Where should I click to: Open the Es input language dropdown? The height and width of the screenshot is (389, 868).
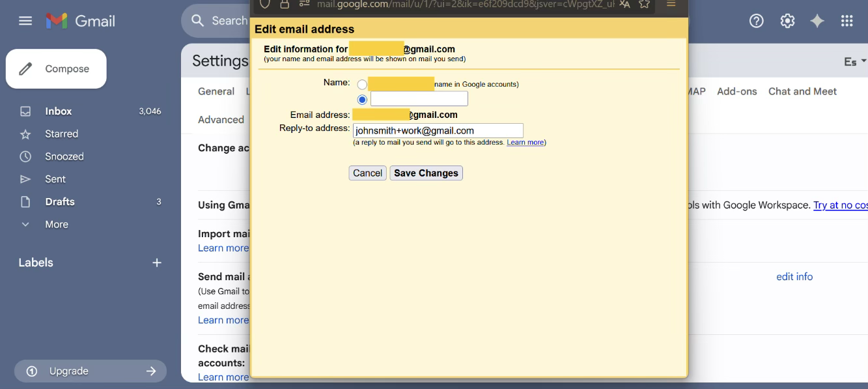click(x=854, y=61)
